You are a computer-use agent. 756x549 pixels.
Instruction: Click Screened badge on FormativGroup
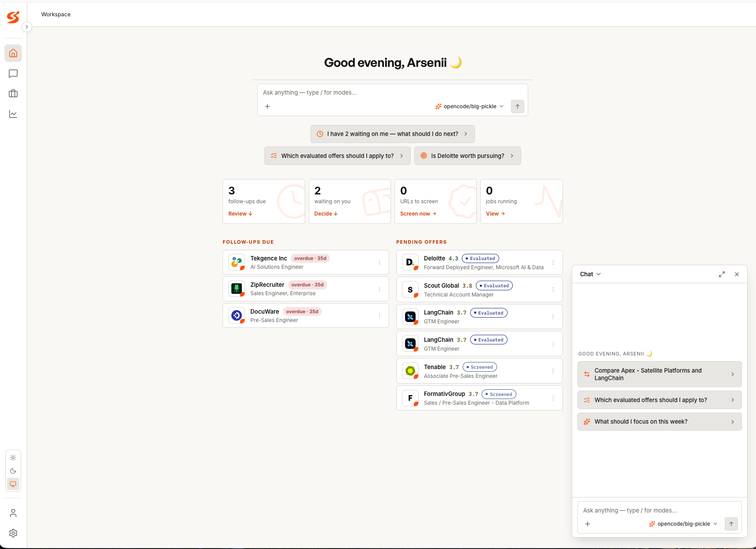click(499, 394)
